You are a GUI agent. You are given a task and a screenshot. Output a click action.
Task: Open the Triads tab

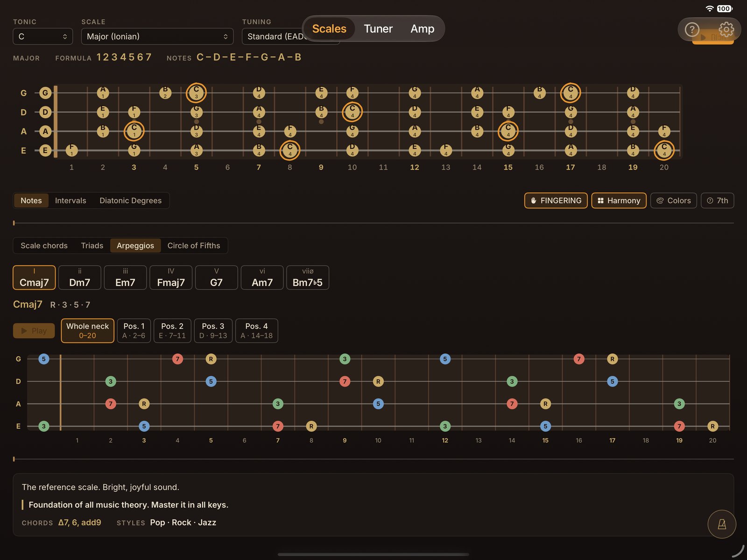tap(92, 245)
